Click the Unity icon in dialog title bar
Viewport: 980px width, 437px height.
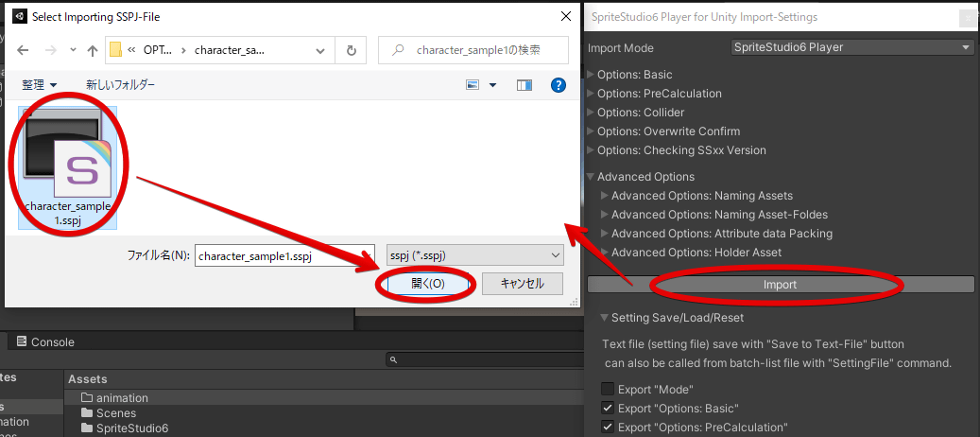[x=19, y=17]
